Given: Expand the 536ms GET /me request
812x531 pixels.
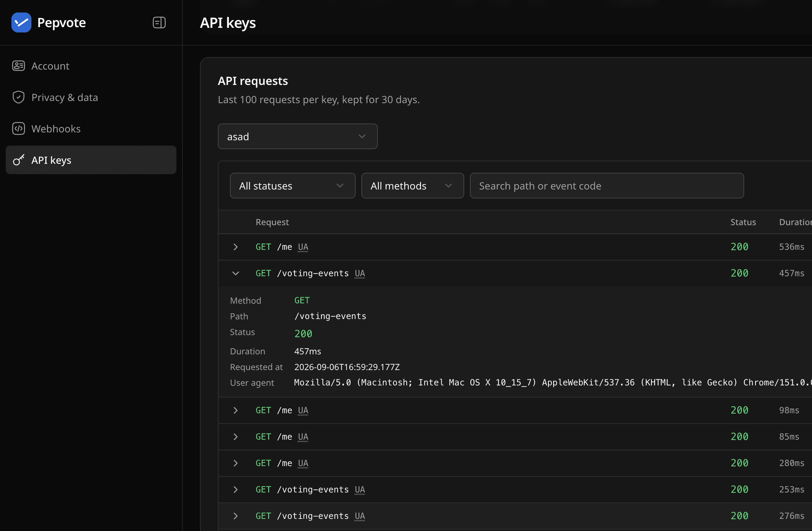Looking at the screenshot, I should point(235,247).
